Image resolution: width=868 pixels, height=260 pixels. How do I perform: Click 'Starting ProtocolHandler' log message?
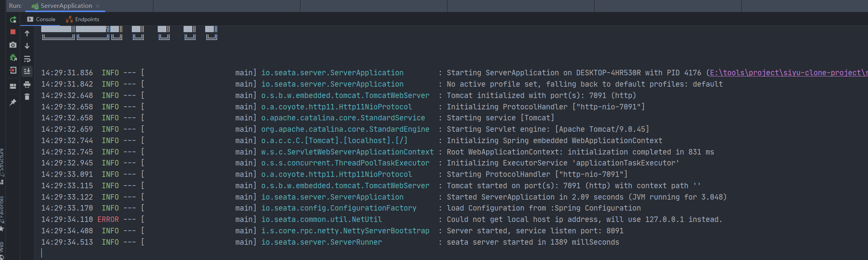coord(537,174)
